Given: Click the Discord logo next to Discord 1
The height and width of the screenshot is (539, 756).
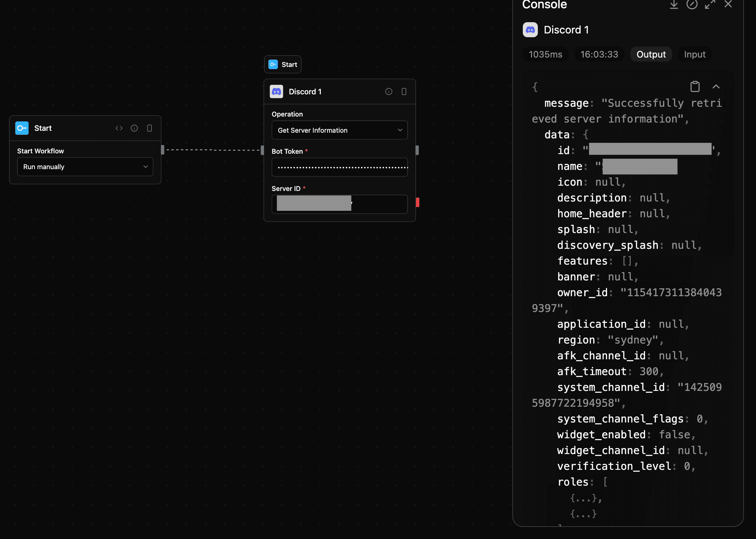Looking at the screenshot, I should point(276,91).
